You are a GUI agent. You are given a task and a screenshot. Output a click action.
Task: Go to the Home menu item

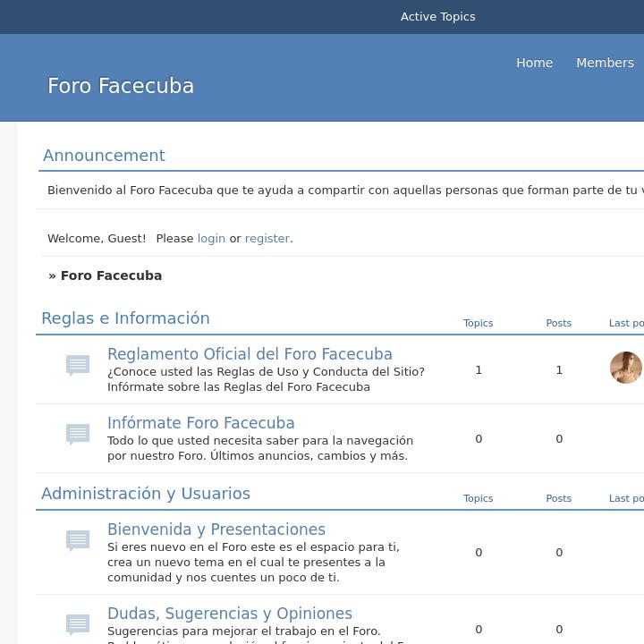[x=534, y=63]
